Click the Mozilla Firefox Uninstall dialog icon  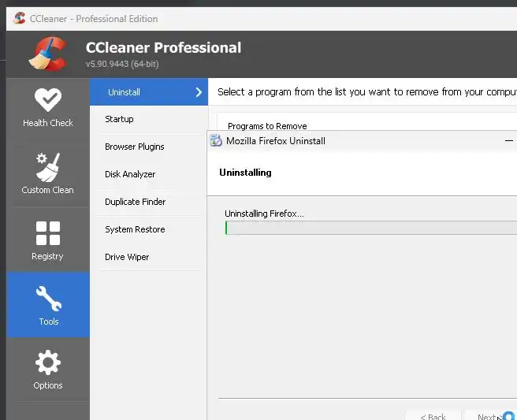click(216, 140)
